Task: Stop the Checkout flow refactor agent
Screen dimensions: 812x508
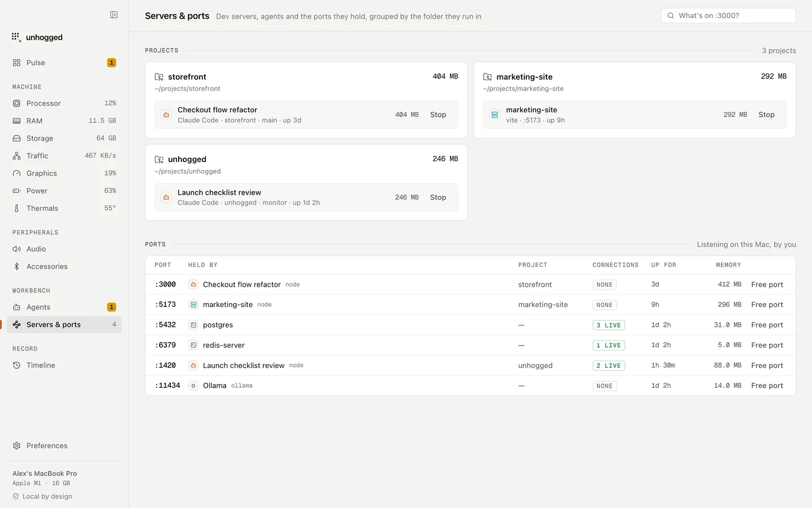Action: coord(438,115)
